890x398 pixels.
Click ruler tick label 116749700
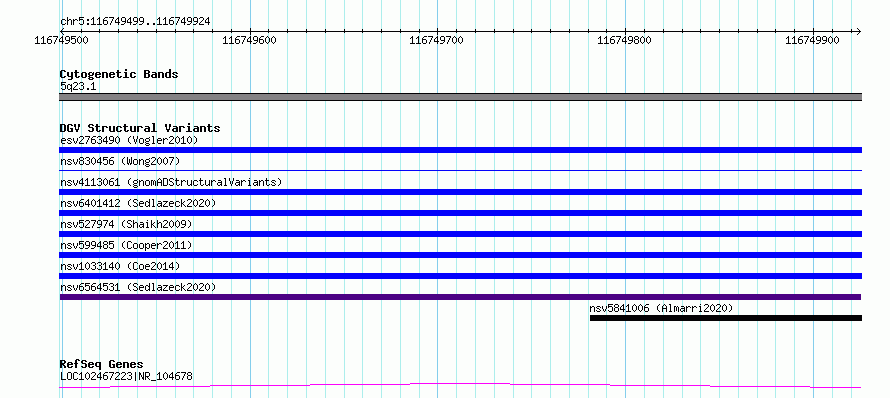[436, 40]
